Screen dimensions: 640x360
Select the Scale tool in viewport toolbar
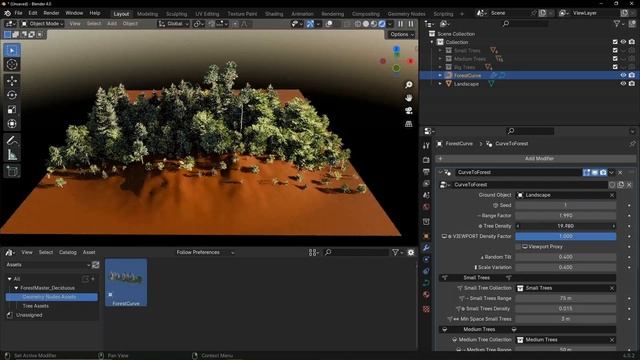pos(12,109)
